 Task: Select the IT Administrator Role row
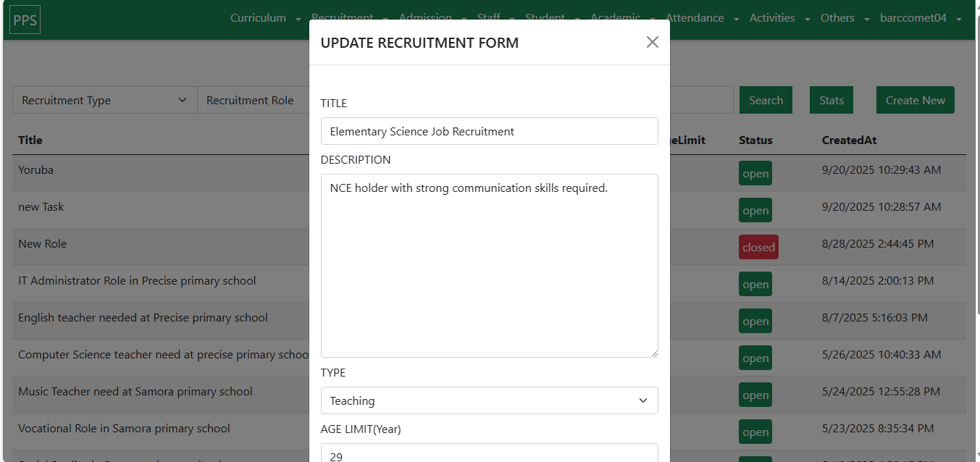click(137, 281)
